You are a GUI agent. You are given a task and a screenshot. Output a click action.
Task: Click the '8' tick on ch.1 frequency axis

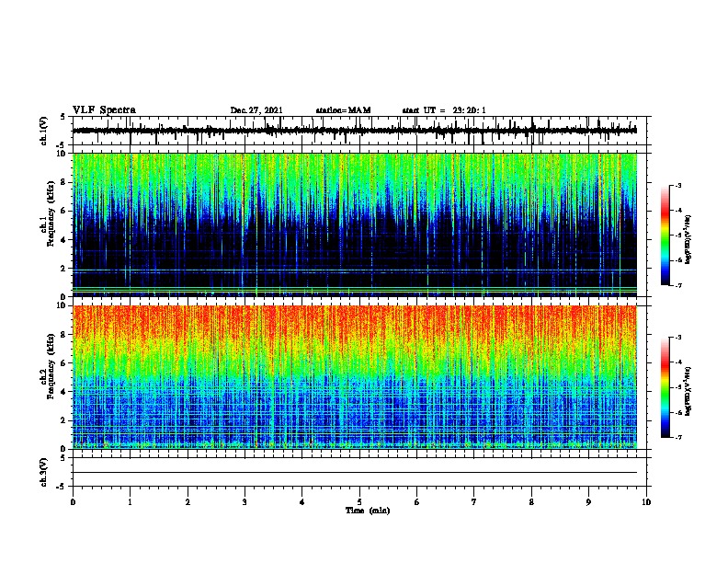point(64,182)
